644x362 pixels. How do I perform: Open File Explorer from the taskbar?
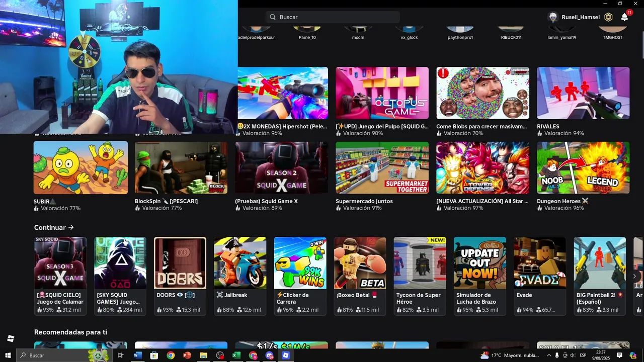point(203,355)
